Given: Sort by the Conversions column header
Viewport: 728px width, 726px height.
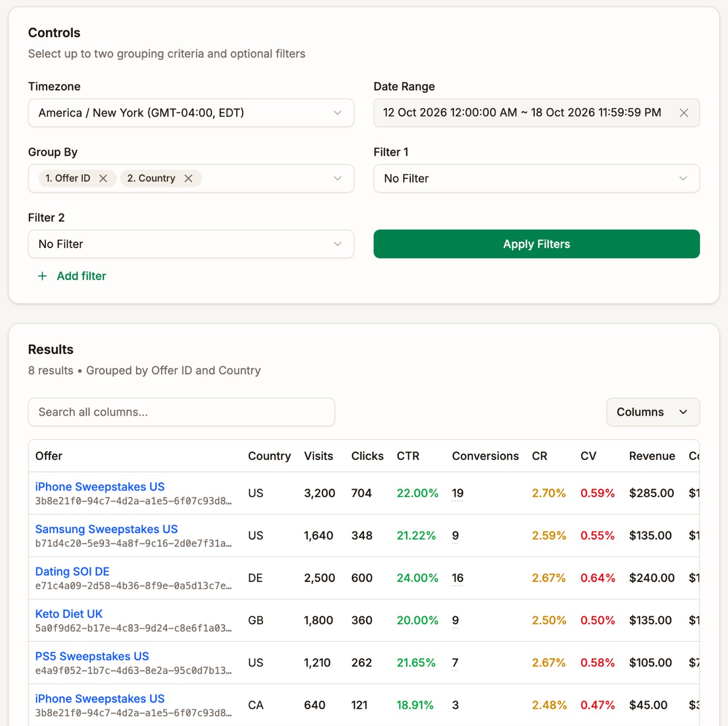Looking at the screenshot, I should point(486,456).
